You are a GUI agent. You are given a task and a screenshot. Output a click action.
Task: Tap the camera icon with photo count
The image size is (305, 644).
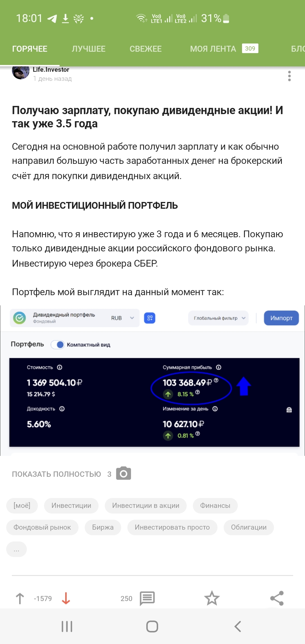pos(123,473)
